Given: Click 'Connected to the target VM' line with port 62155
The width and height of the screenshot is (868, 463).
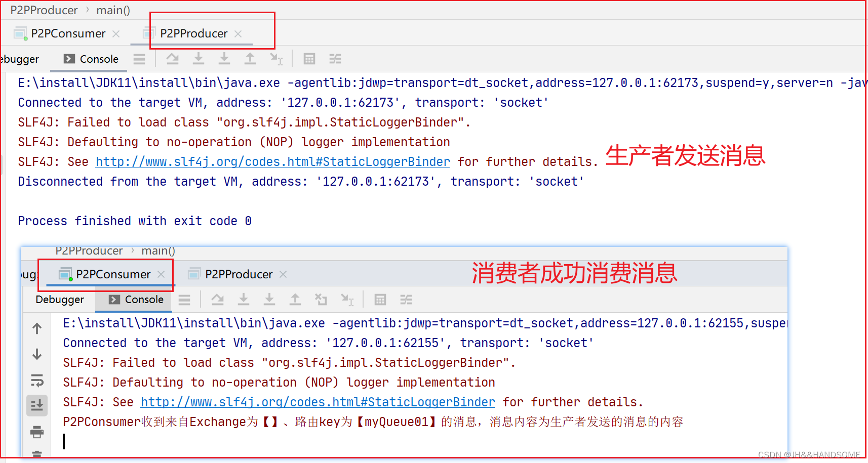Looking at the screenshot, I should (x=328, y=343).
